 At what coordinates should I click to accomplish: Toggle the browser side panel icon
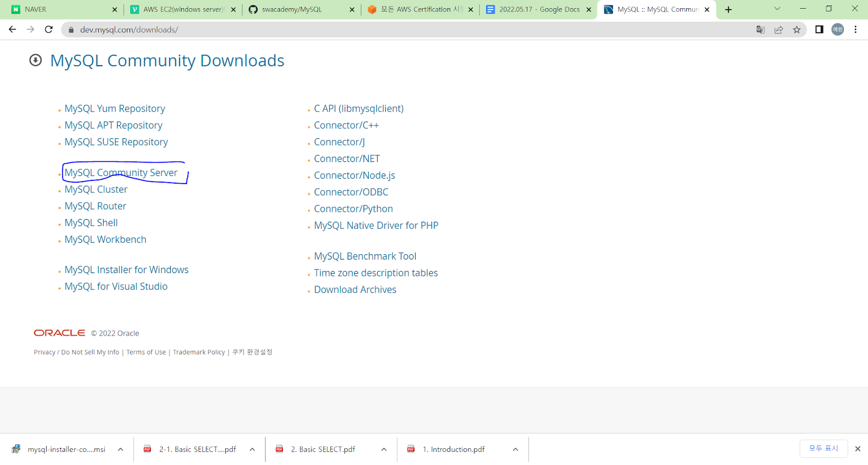pos(819,29)
